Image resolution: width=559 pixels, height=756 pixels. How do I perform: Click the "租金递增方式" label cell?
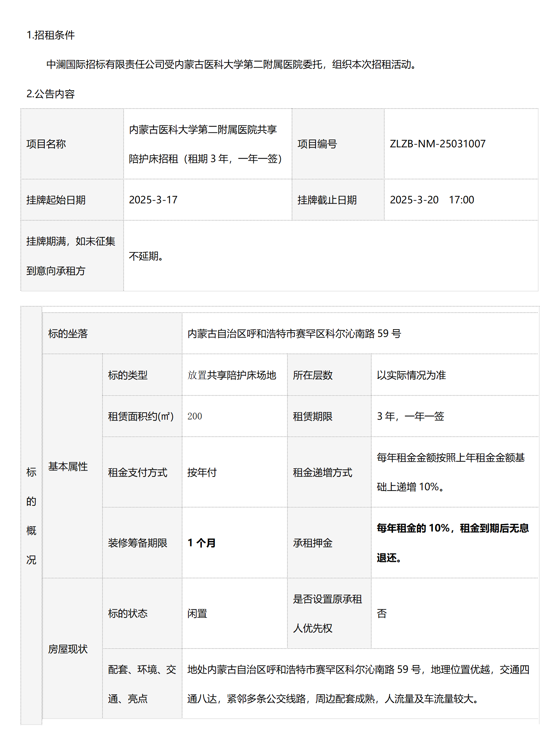coord(322,473)
